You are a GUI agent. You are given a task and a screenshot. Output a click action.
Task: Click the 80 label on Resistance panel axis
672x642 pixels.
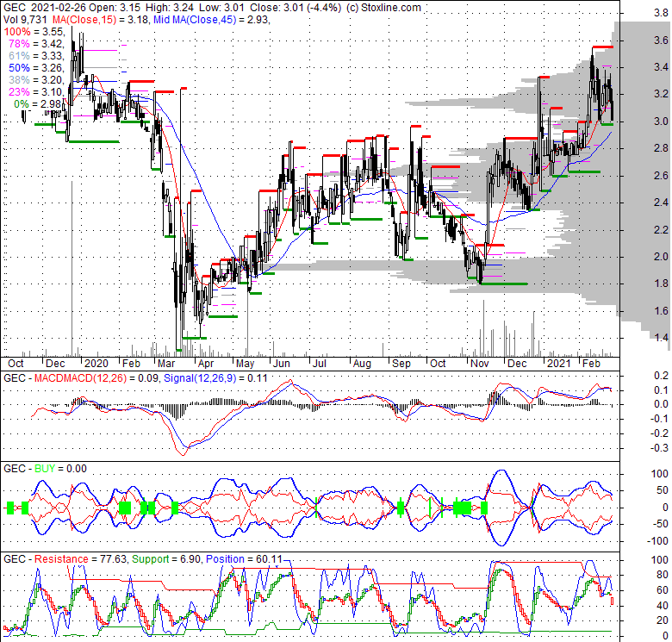coord(663,575)
